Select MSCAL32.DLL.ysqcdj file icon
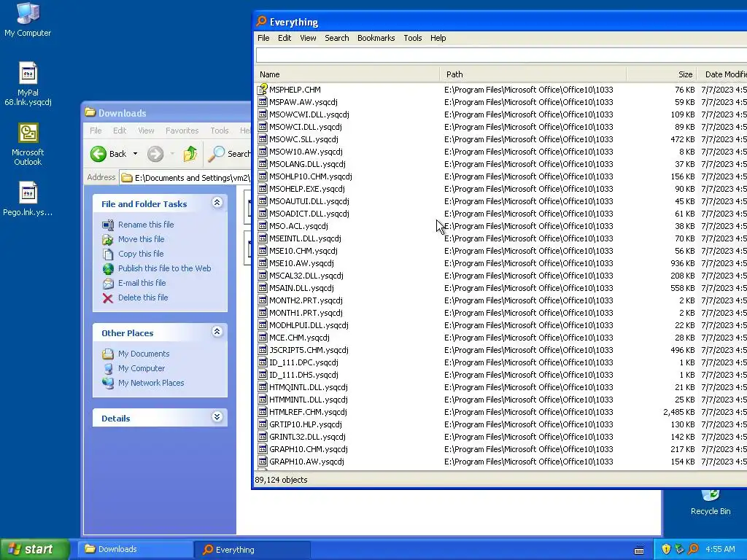Viewport: 747px width, 560px height. (263, 275)
